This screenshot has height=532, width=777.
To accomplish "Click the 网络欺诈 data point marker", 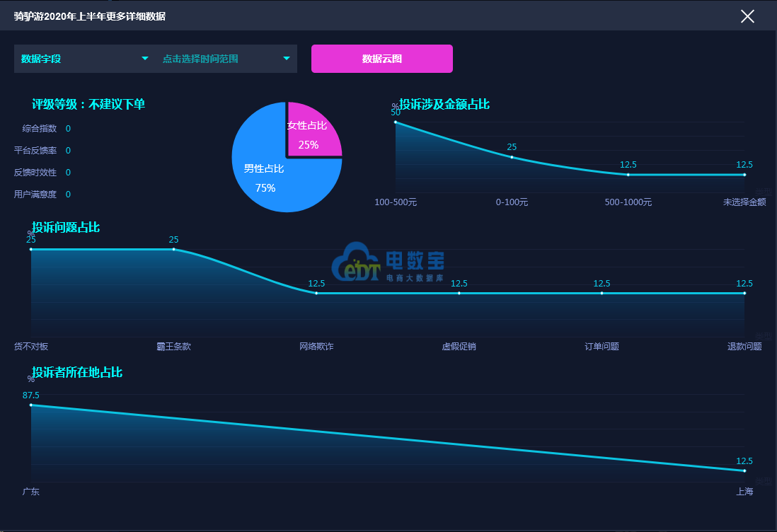I will pyautogui.click(x=316, y=294).
